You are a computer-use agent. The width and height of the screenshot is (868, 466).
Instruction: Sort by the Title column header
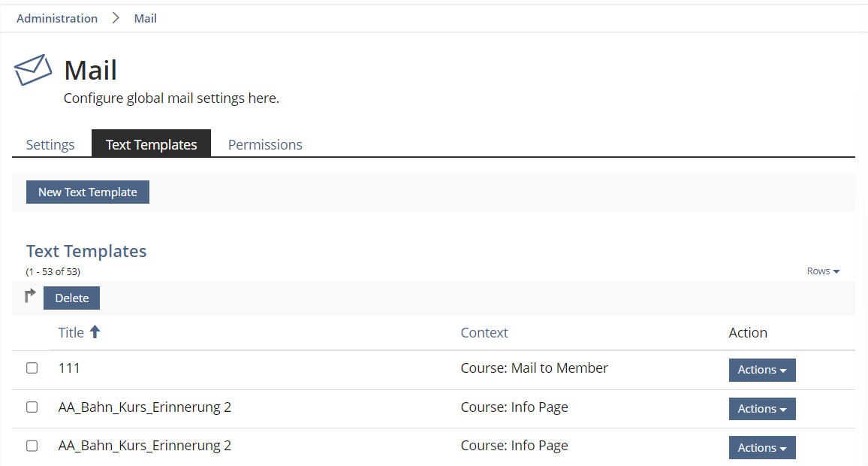(x=71, y=332)
